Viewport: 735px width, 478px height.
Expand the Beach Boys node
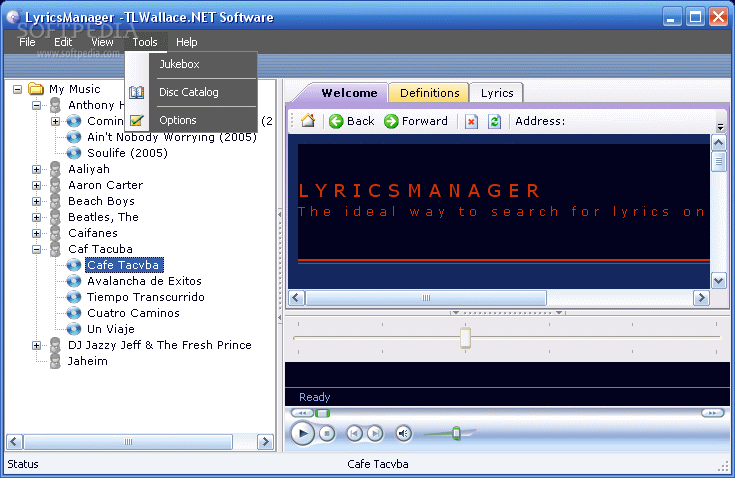click(37, 201)
